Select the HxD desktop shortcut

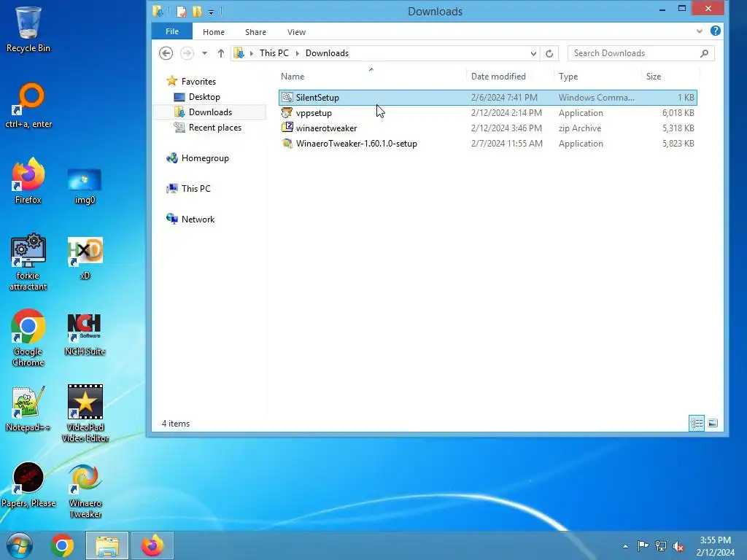coord(85,259)
